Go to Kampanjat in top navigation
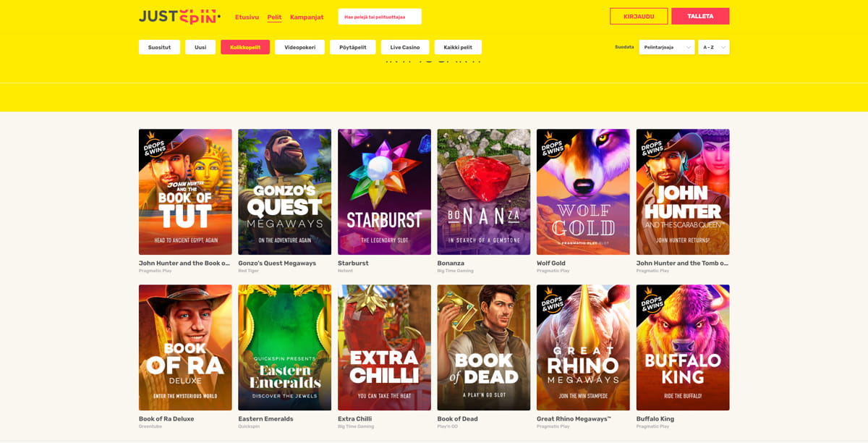This screenshot has height=443, width=868. click(x=307, y=17)
